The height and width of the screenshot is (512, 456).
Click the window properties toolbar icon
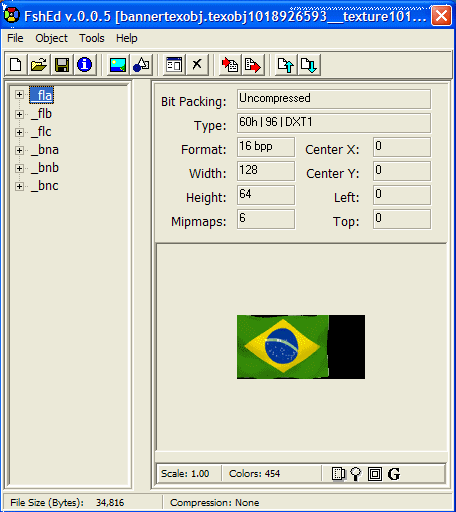[174, 65]
